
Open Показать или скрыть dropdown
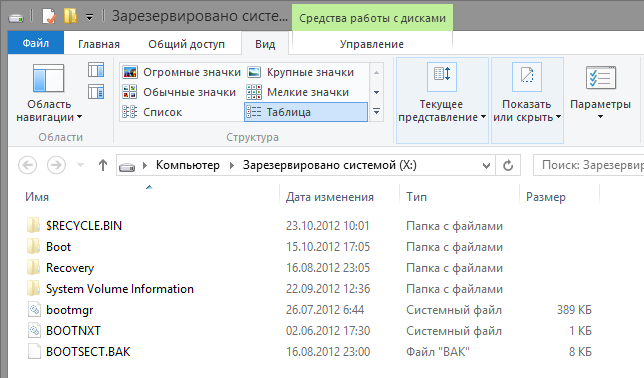[527, 100]
